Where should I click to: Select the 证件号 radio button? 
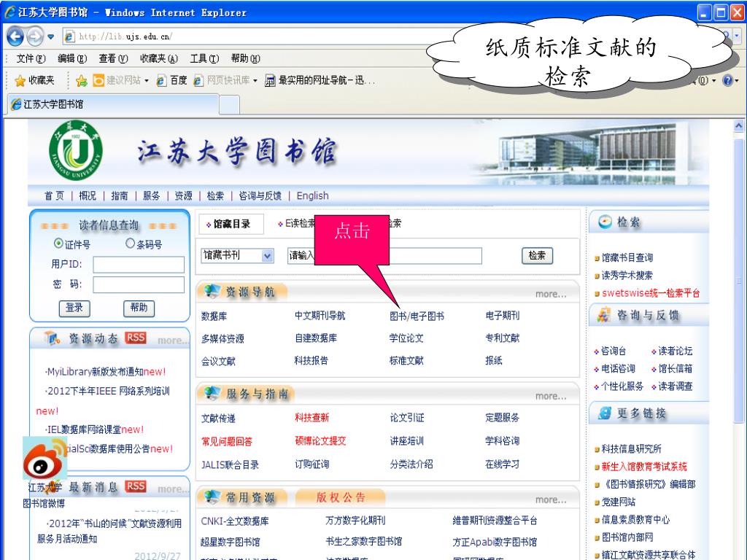tap(58, 244)
